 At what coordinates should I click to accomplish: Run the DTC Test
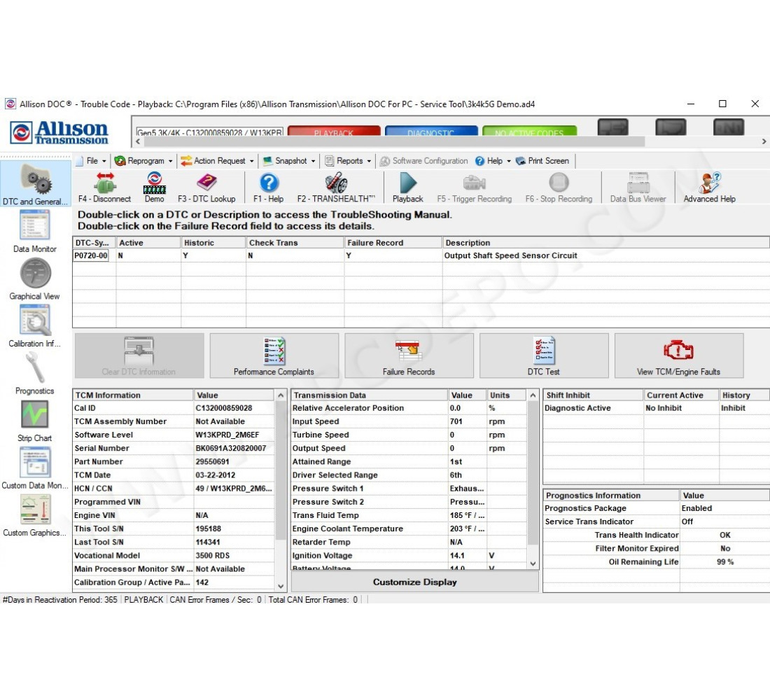coord(544,356)
